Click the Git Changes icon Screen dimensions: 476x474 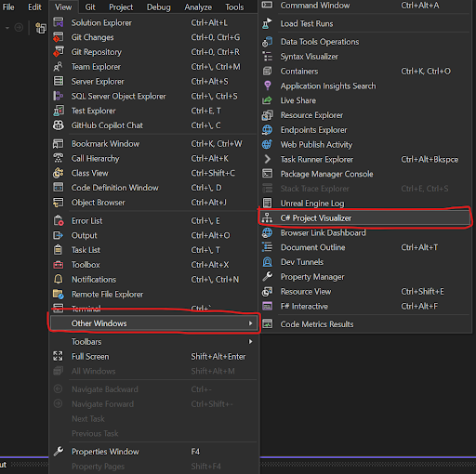coord(59,37)
